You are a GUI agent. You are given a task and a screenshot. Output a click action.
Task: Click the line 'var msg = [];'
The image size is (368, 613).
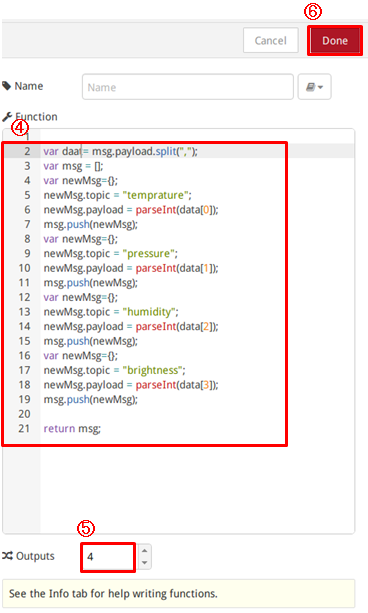(73, 166)
